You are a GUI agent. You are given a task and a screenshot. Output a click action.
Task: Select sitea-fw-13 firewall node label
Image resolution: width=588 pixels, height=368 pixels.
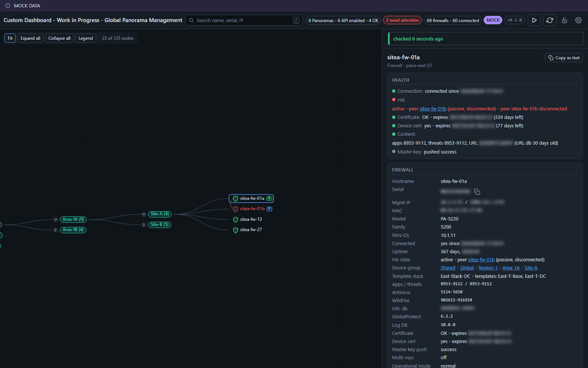[251, 219]
